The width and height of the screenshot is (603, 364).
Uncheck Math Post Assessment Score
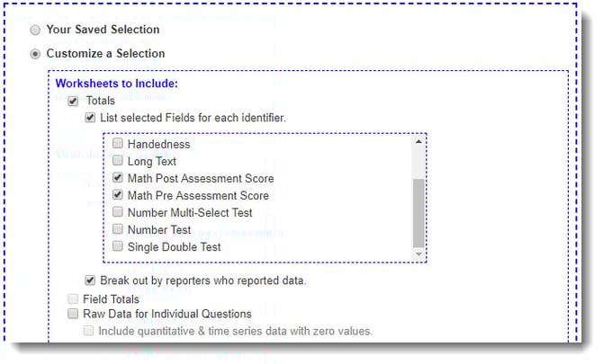pos(118,179)
